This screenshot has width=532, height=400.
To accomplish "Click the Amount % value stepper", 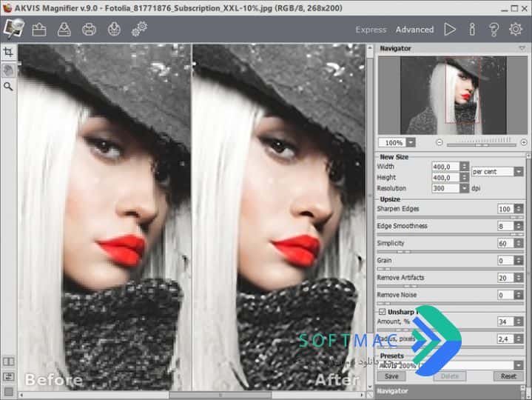I will (x=519, y=321).
